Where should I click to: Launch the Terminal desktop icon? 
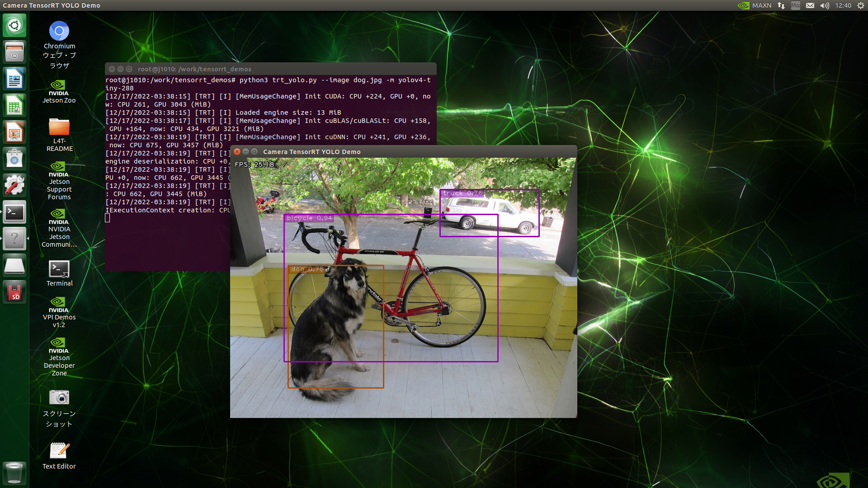[59, 269]
